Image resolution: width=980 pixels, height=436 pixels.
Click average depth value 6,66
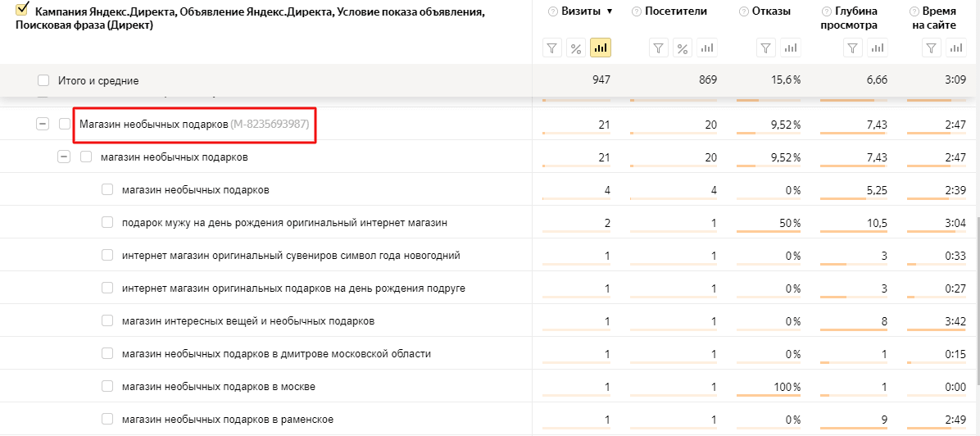(x=876, y=80)
